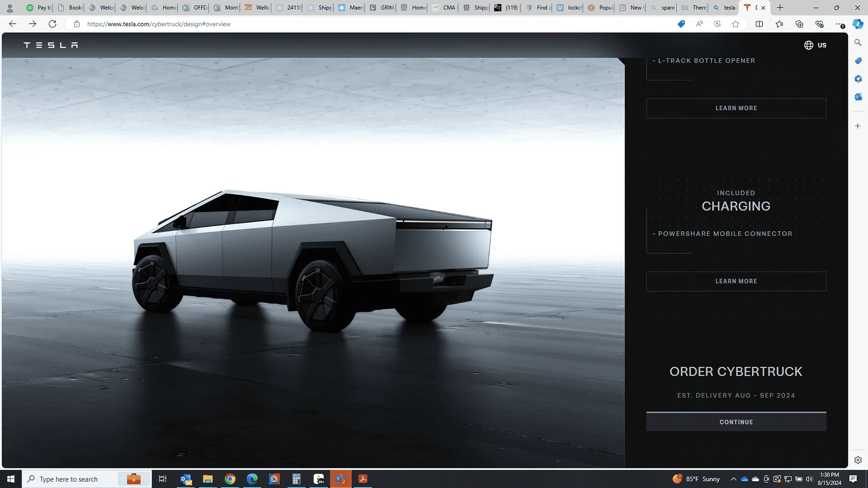The height and width of the screenshot is (488, 868).
Task: Open the Favorites list icon
Action: (779, 24)
